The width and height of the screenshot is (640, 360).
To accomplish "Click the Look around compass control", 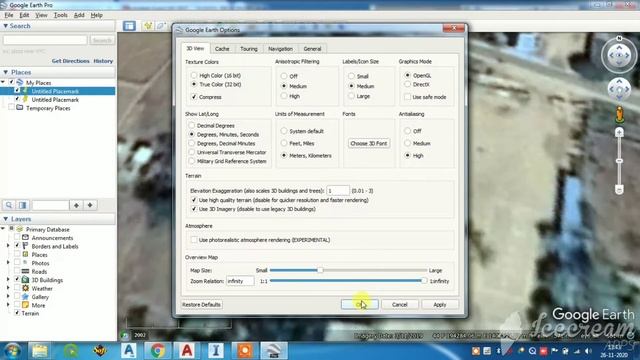I will (619, 55).
